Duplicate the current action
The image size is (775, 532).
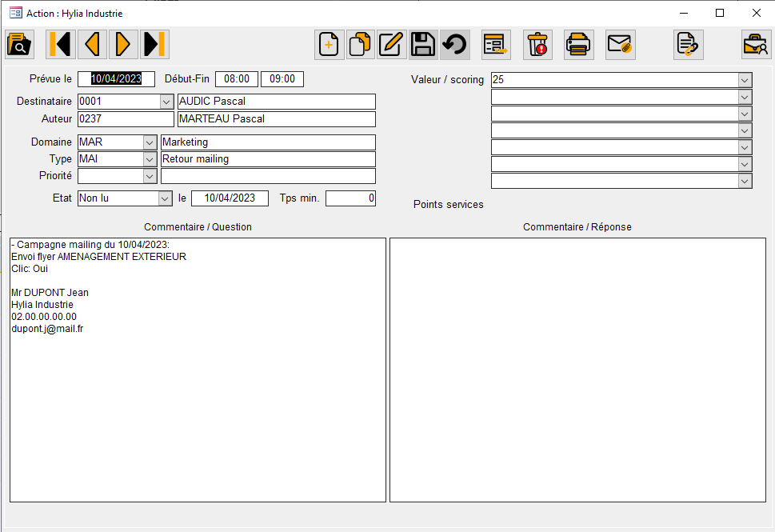(x=360, y=44)
